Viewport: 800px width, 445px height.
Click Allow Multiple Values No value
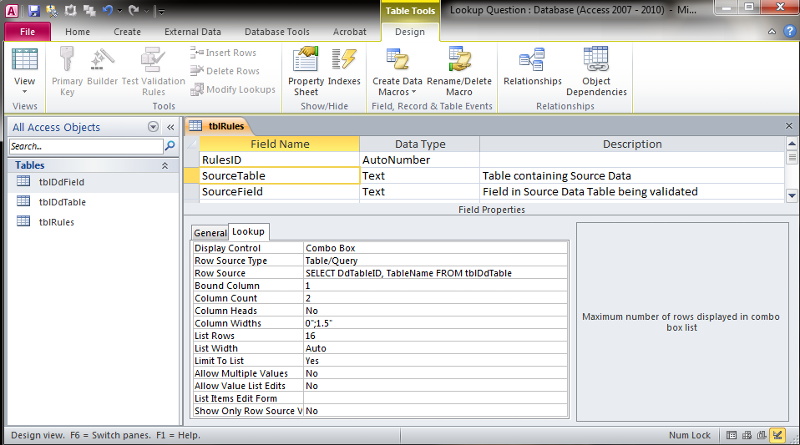435,374
